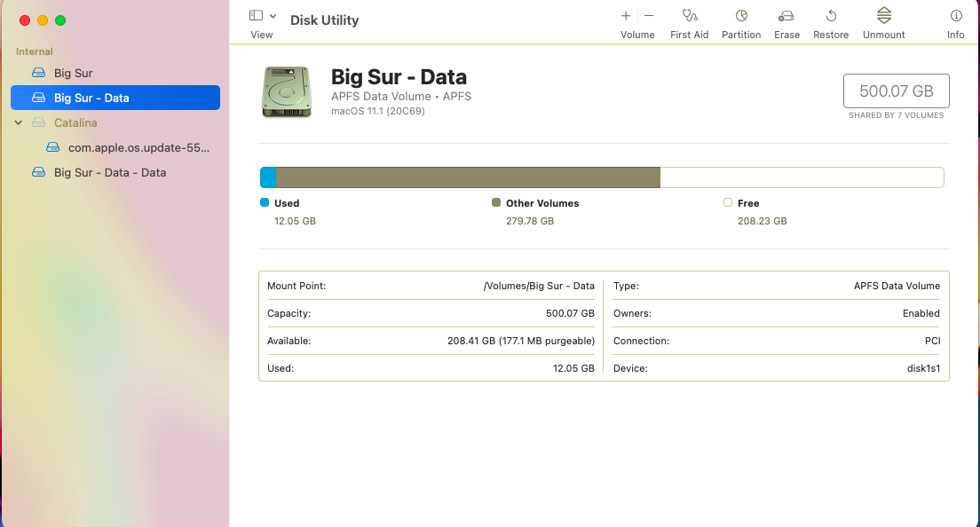Click the Disk Utility window title
Image resolution: width=980 pixels, height=527 pixels.
click(x=324, y=20)
